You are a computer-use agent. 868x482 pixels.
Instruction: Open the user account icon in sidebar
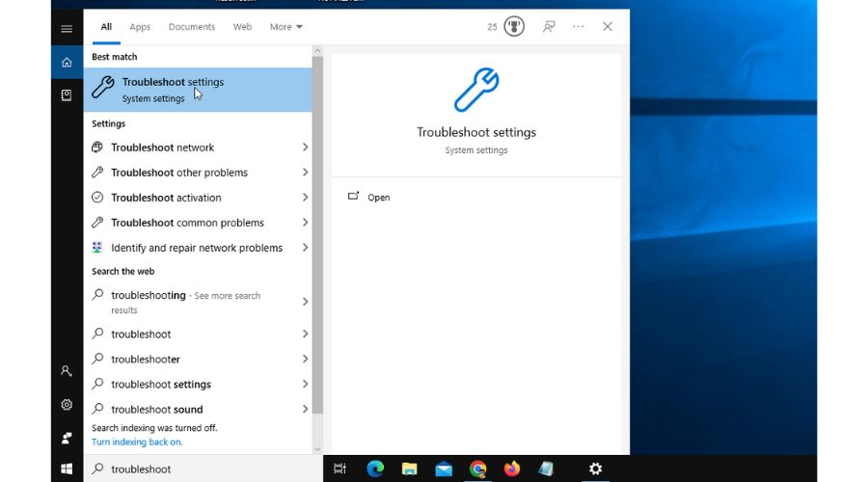(67, 371)
